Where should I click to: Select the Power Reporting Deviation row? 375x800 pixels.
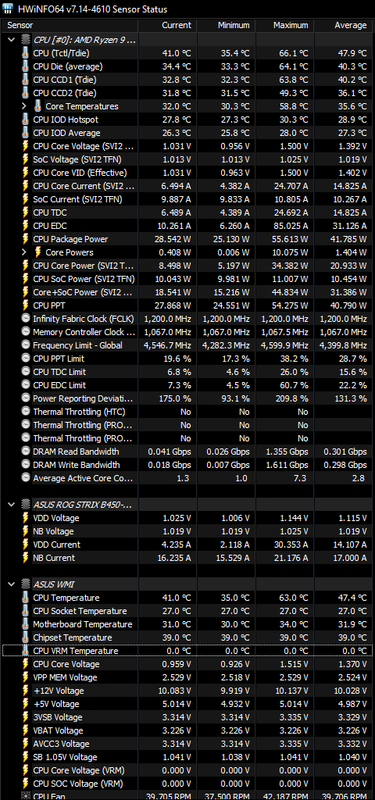(187, 398)
